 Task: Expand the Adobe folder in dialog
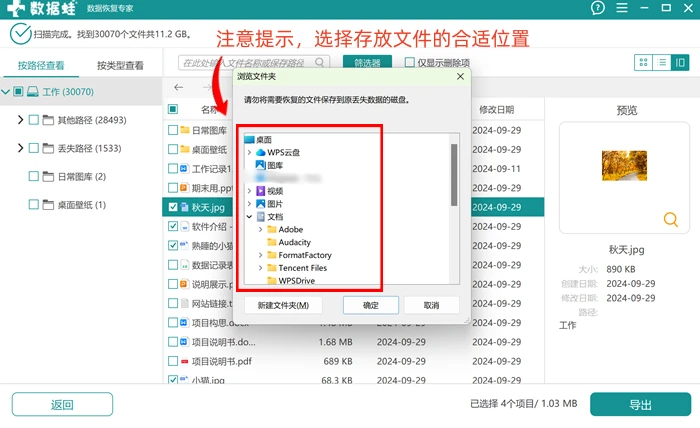260,229
